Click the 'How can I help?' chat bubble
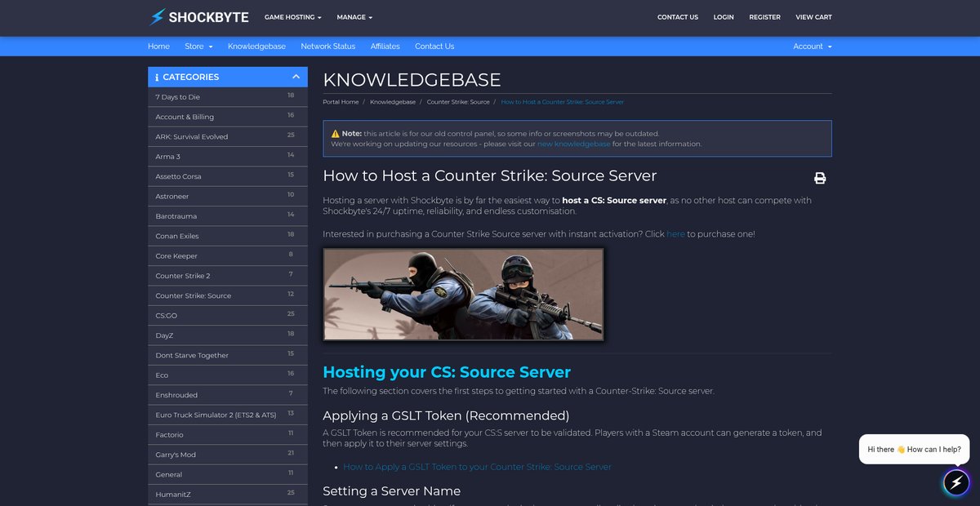The image size is (980, 506). click(x=914, y=449)
